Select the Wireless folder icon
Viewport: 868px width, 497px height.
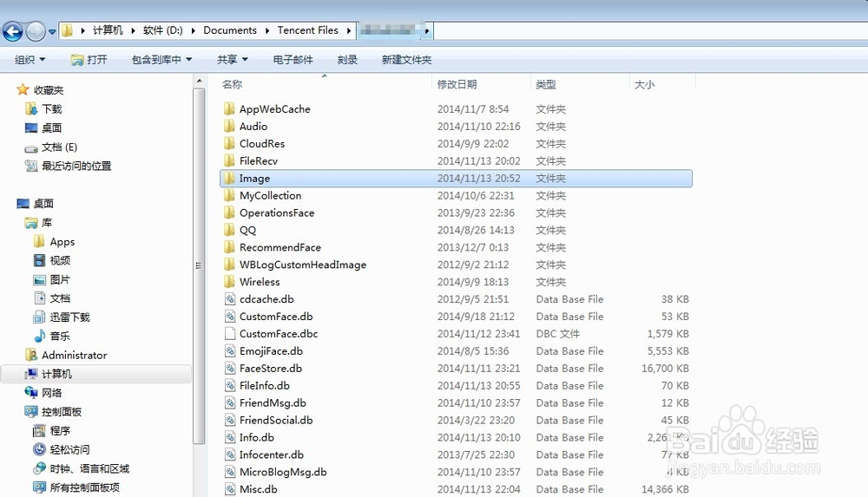point(229,281)
